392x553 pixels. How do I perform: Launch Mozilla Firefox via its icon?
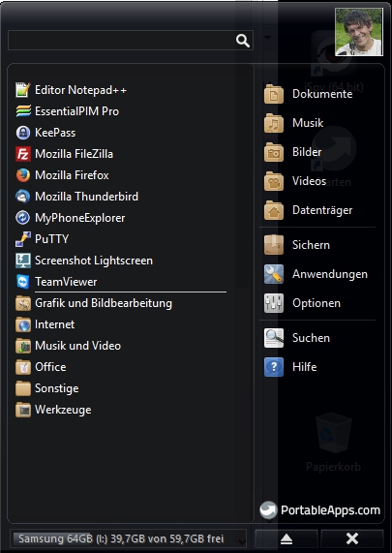[23, 175]
